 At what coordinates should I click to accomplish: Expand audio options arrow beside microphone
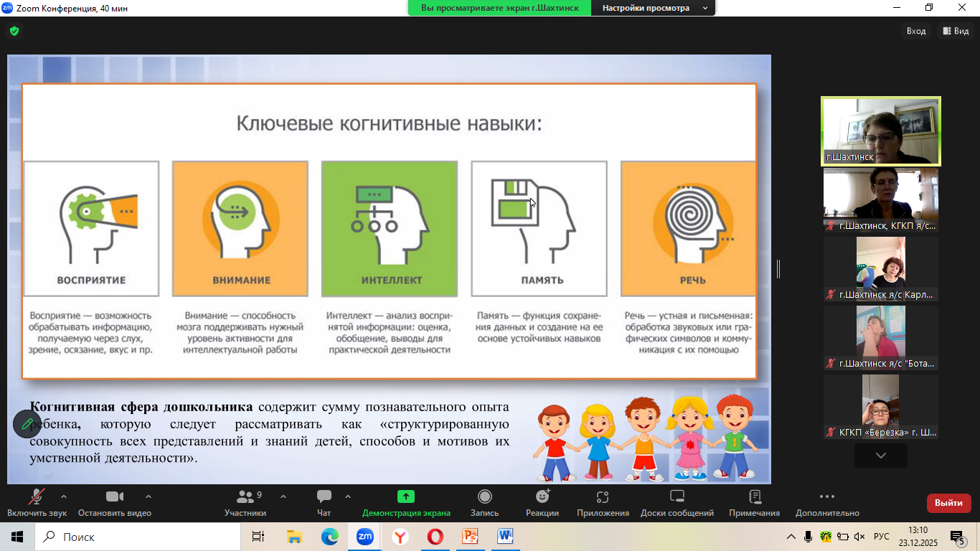coord(64,496)
